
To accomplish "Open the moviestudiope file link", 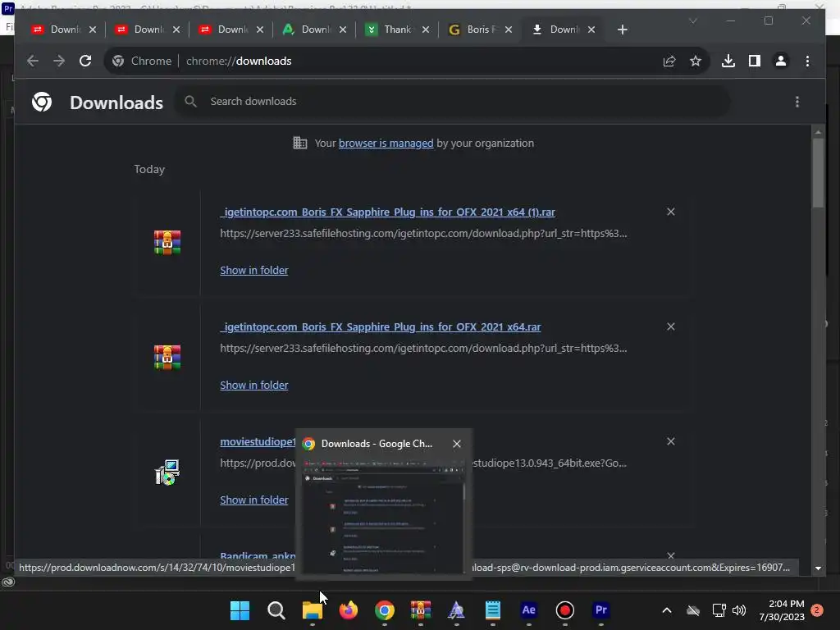I will [258, 441].
